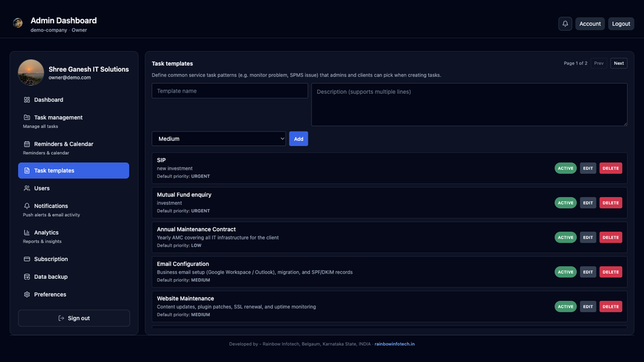Click the Data backup database icon
This screenshot has height=362, width=644.
(27, 277)
